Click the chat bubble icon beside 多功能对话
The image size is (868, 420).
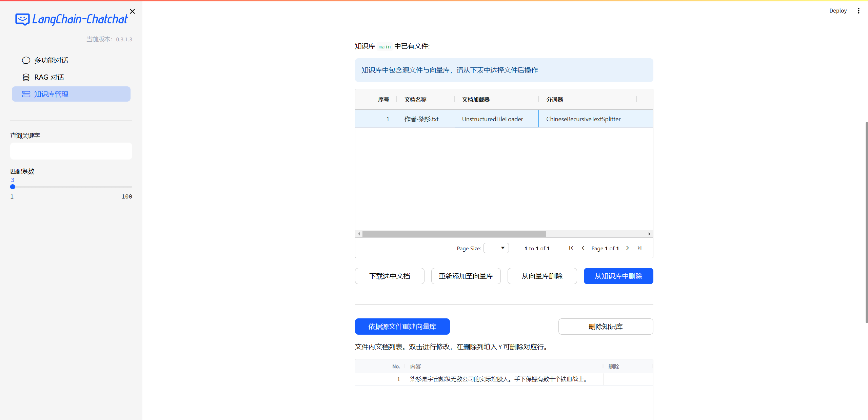coord(26,61)
